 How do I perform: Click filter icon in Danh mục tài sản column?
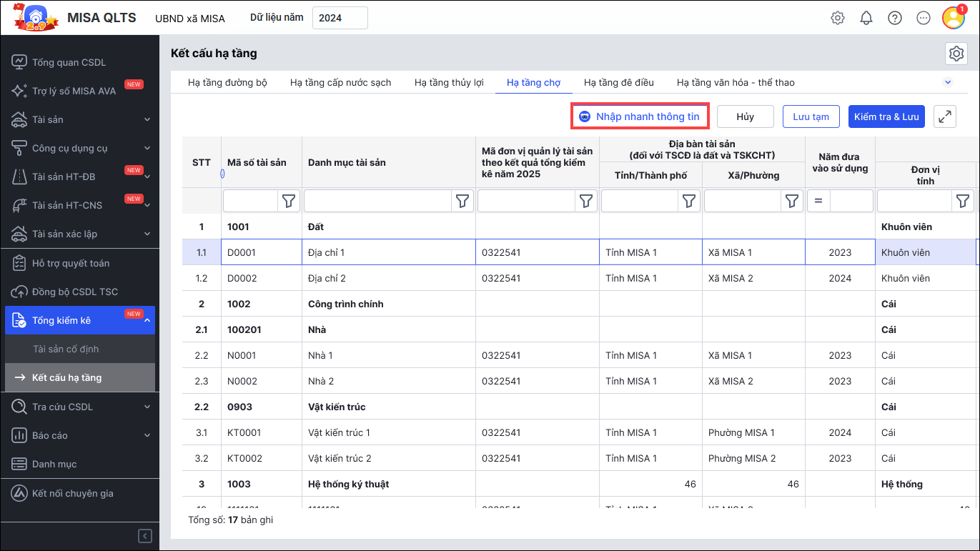462,202
